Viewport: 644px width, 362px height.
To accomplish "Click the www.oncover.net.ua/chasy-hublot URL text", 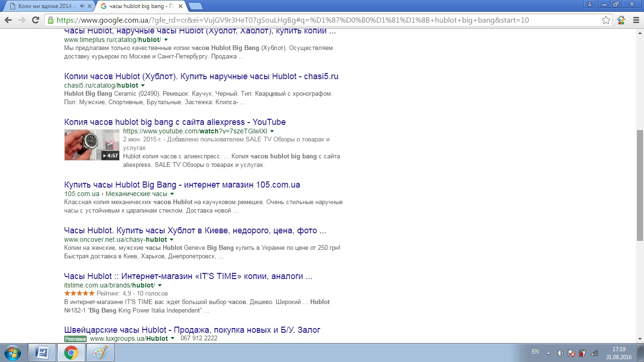I will coord(116,240).
